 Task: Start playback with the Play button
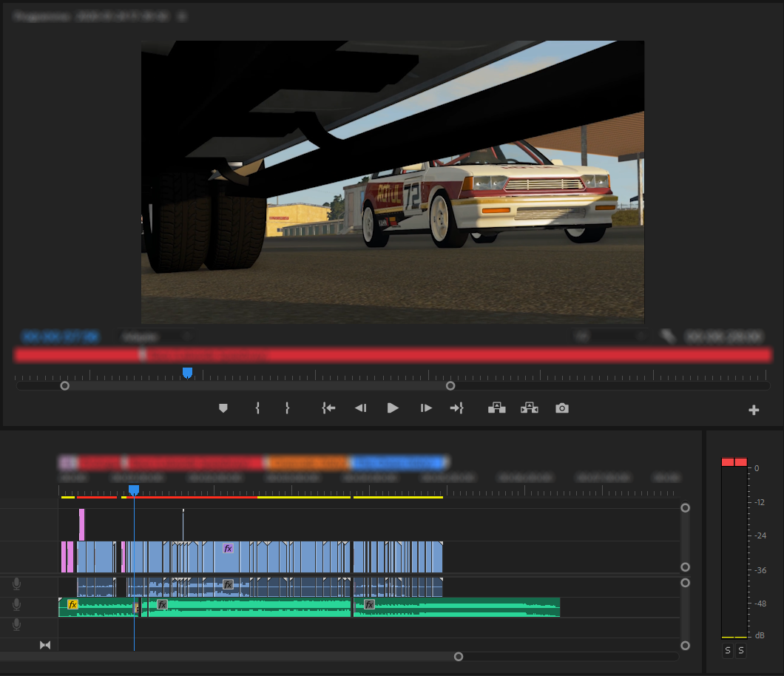(x=393, y=408)
